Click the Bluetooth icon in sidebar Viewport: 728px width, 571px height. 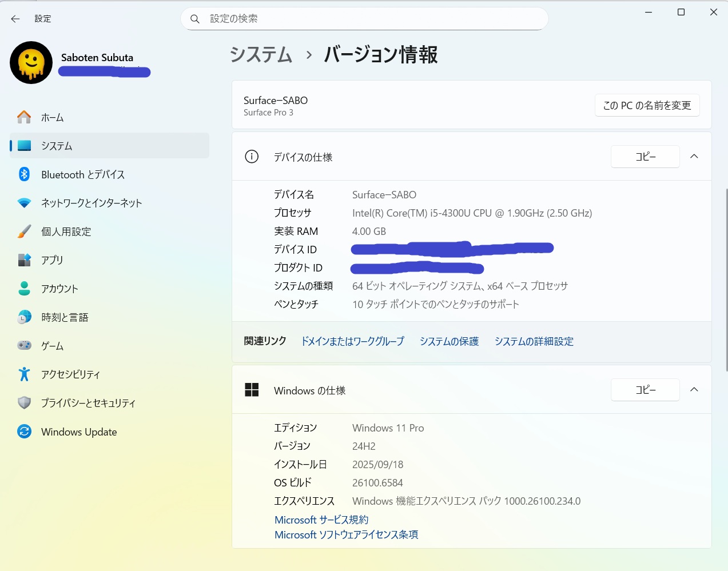click(x=24, y=174)
